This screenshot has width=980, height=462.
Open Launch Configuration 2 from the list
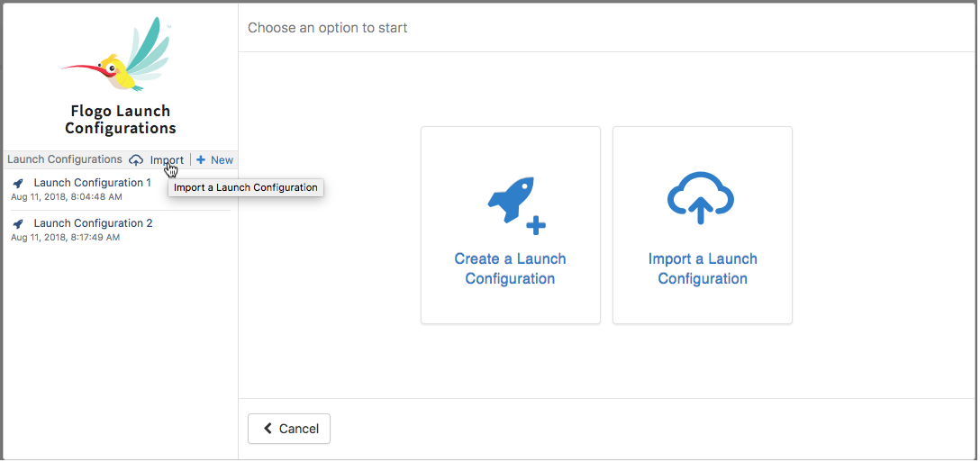tap(93, 223)
